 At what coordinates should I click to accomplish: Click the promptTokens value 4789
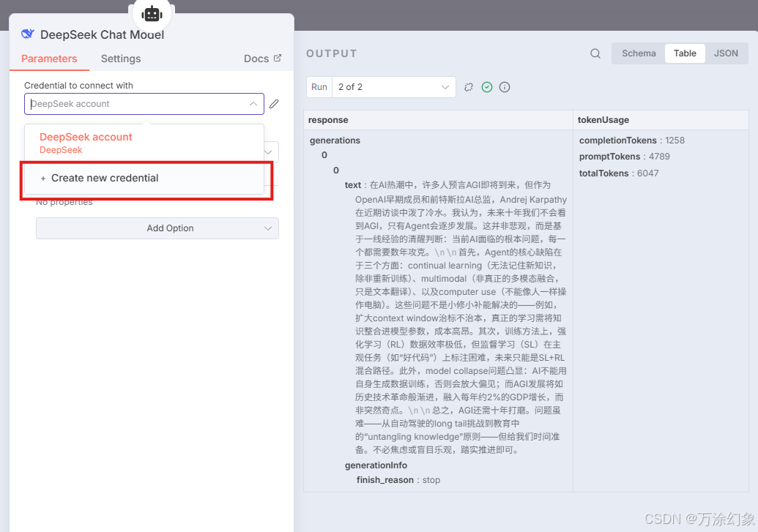click(659, 157)
